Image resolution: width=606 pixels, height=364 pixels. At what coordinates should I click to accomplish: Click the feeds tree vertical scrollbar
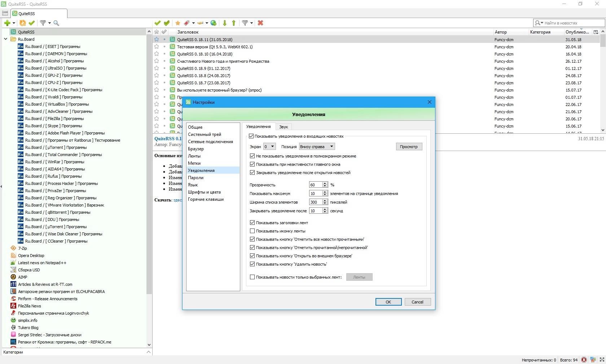tap(149, 188)
